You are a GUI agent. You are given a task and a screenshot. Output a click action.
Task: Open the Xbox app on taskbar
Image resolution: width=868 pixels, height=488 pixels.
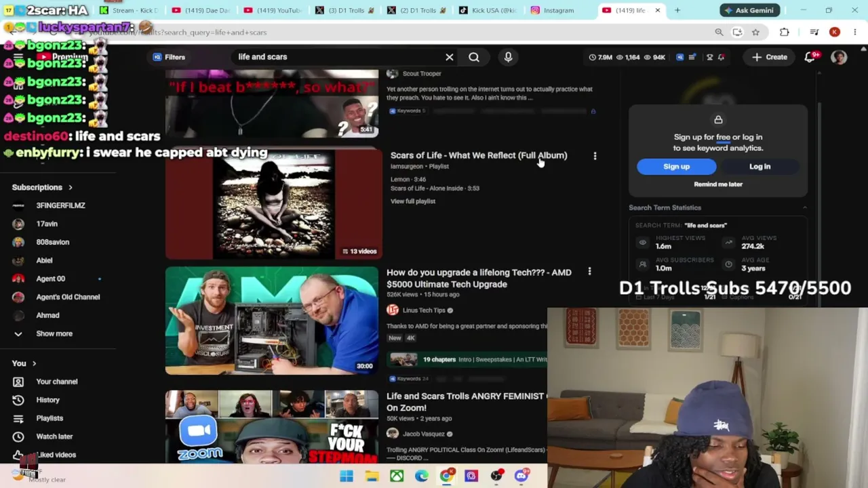coord(397,476)
